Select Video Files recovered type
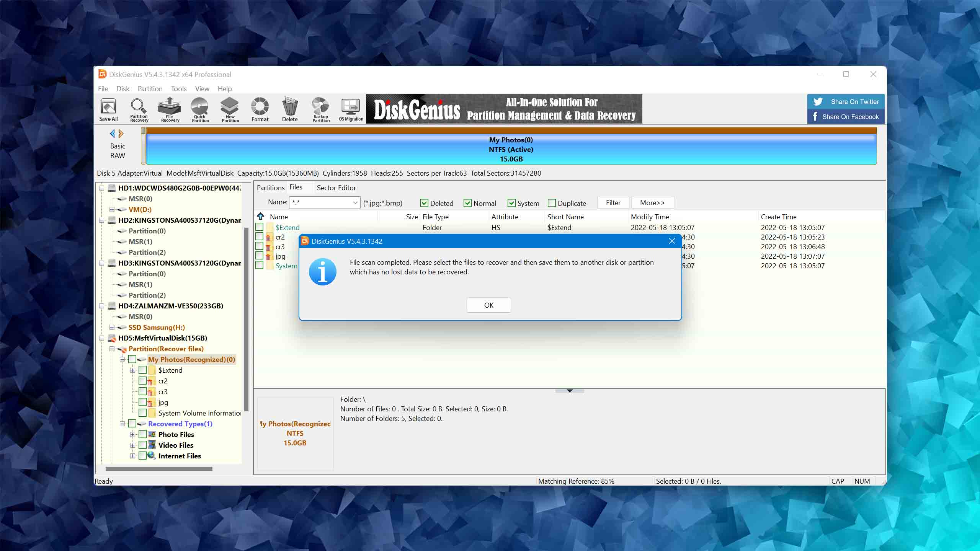Image resolution: width=980 pixels, height=551 pixels. coord(176,445)
